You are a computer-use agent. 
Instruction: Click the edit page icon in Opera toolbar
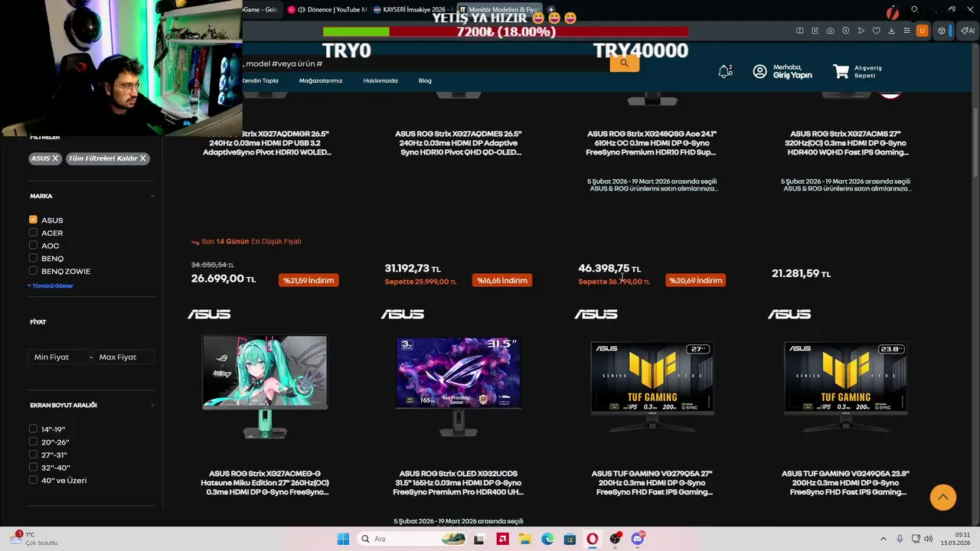tap(815, 31)
